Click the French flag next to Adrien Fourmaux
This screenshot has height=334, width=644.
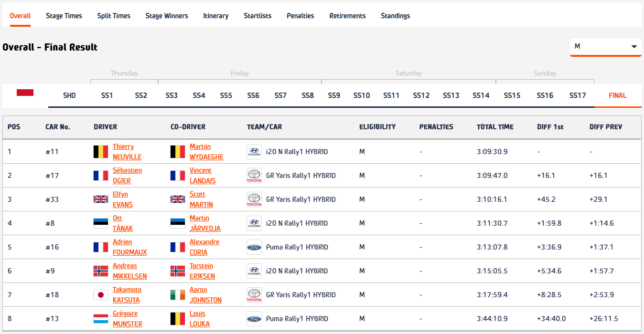(101, 247)
